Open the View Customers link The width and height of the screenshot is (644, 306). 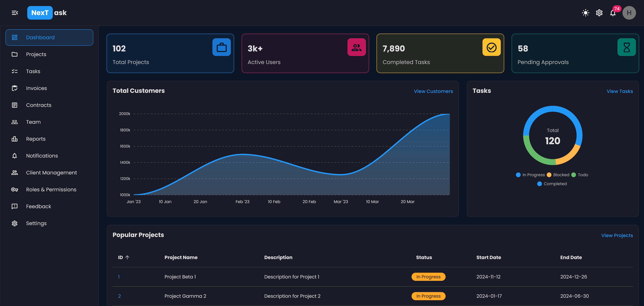[x=433, y=91]
